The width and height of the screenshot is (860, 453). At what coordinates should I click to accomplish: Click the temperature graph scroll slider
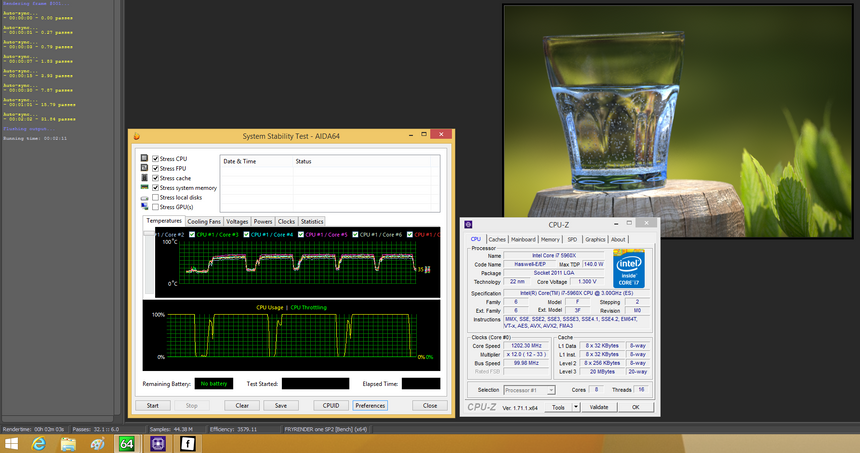(150, 234)
